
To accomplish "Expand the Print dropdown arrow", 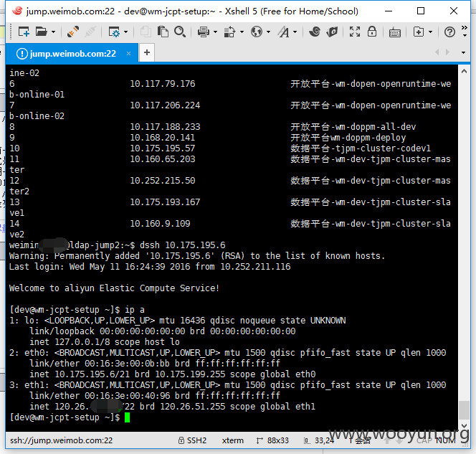I will (215, 32).
